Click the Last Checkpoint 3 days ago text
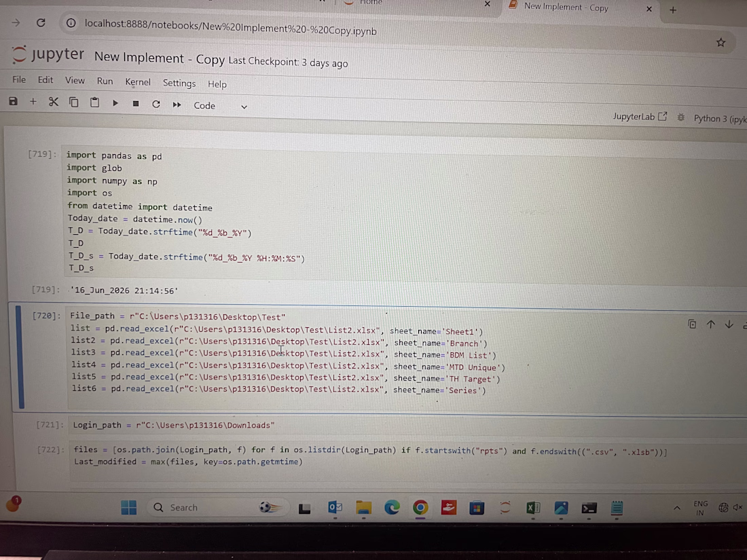Viewport: 747px width, 560px height. (288, 62)
